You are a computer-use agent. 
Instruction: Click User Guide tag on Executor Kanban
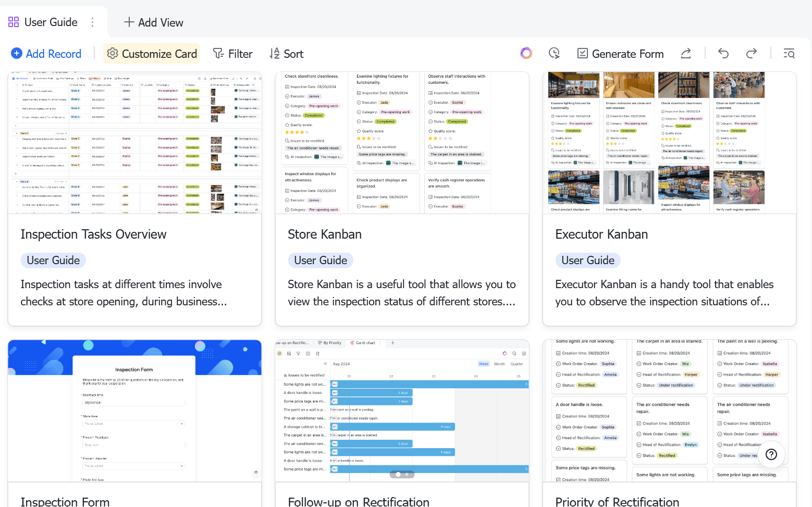(x=588, y=260)
